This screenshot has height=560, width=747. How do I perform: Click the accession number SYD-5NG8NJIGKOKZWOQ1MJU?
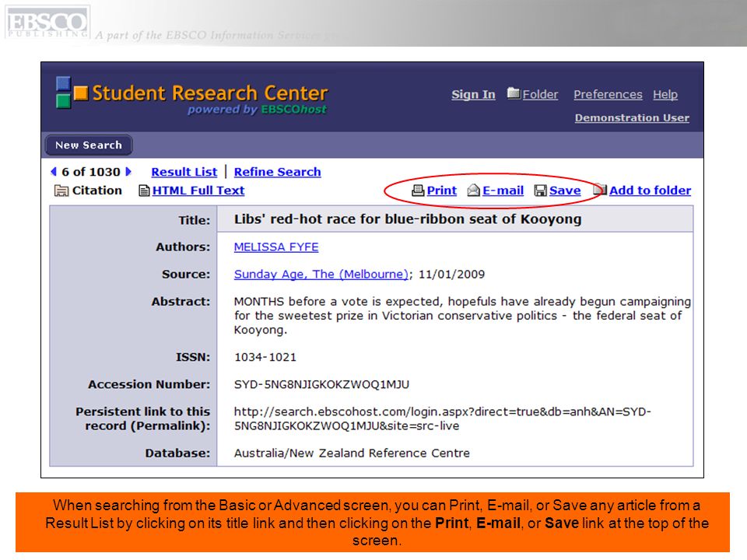[x=321, y=384]
